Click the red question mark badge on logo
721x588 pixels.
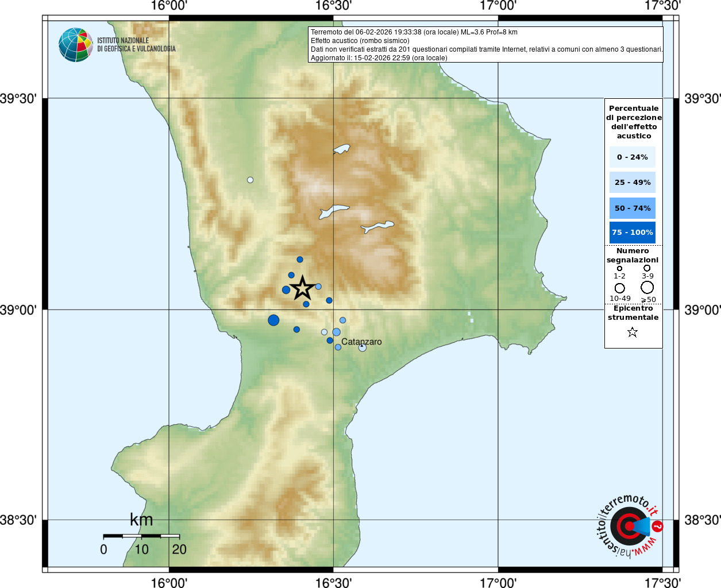pos(658,526)
